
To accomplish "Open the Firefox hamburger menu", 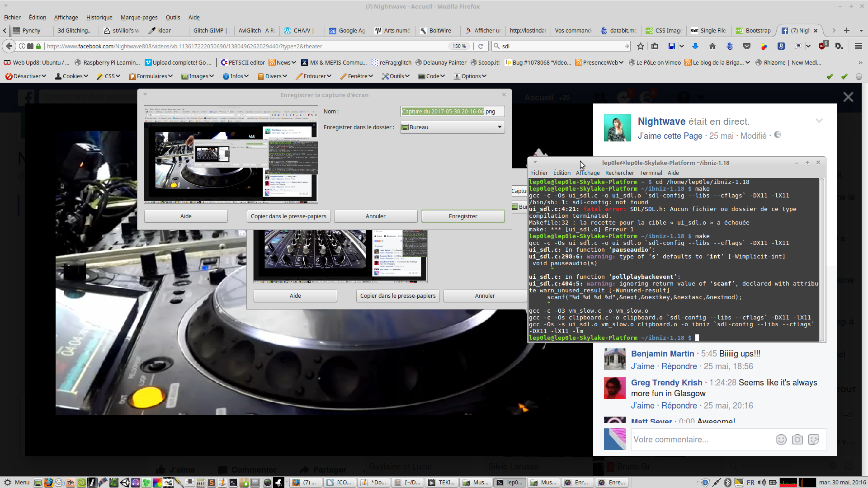I will tap(858, 46).
